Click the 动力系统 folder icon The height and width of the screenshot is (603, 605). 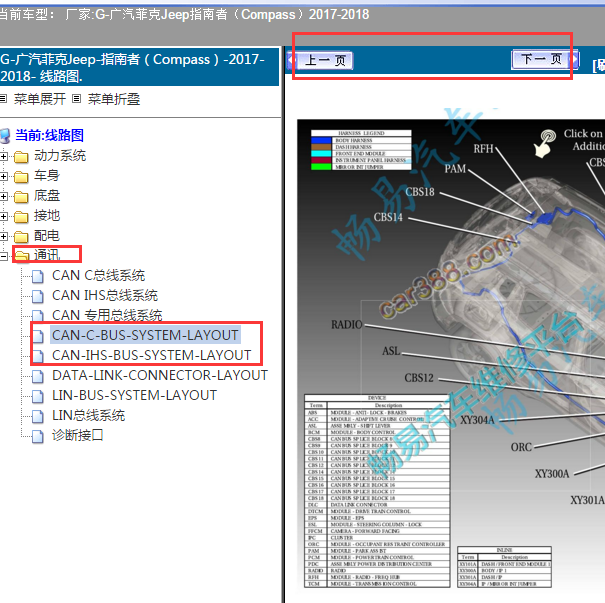coord(21,157)
